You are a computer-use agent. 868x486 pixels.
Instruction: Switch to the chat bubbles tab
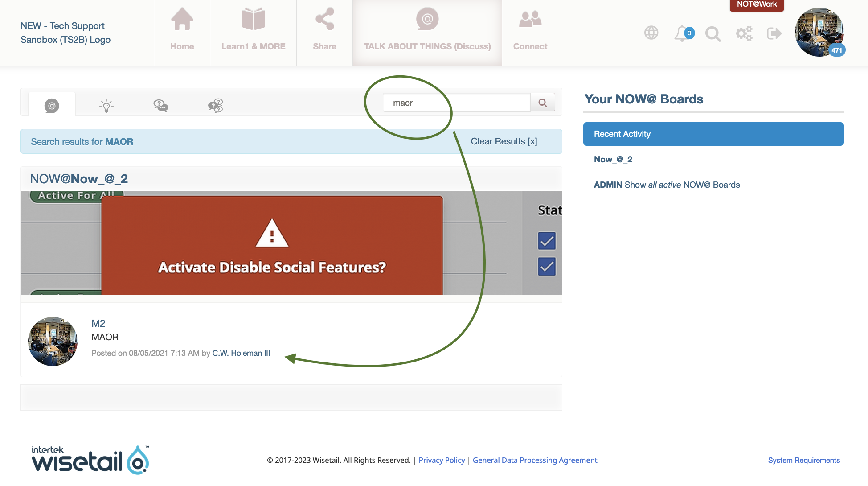pos(160,106)
